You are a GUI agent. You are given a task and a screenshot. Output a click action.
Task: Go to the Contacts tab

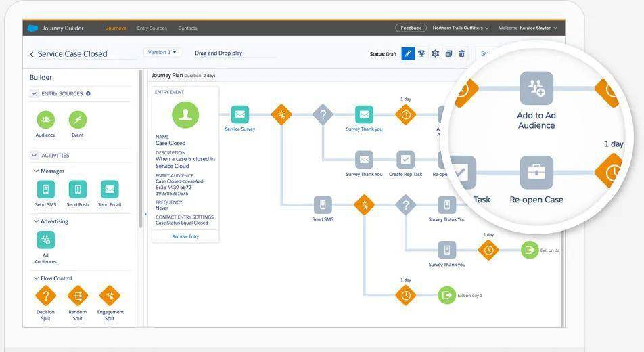pyautogui.click(x=187, y=28)
